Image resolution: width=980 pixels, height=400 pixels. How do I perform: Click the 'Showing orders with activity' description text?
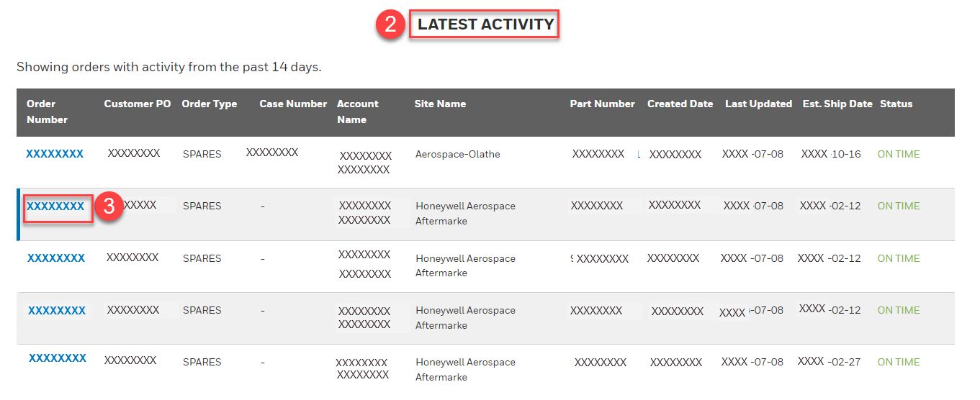click(x=168, y=68)
